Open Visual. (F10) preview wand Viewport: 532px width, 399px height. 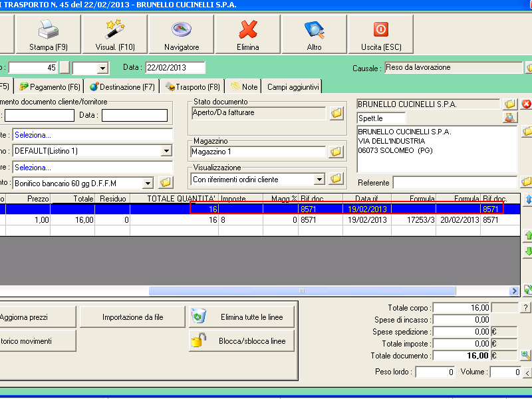[x=115, y=34]
